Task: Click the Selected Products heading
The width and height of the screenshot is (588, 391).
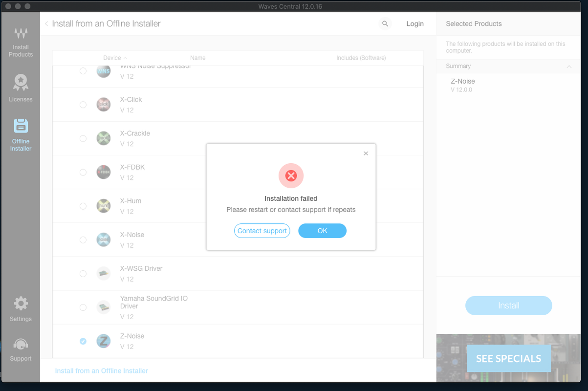Action: point(474,23)
